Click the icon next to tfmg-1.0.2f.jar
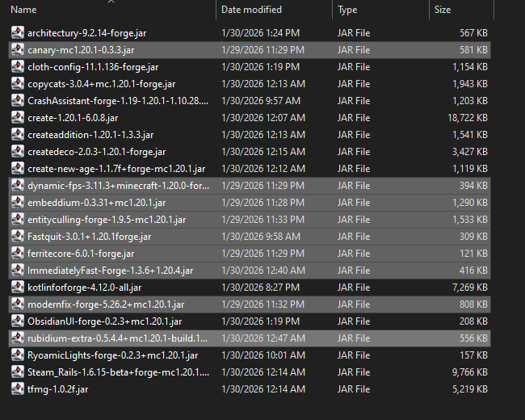This screenshot has width=525, height=420. click(18, 389)
